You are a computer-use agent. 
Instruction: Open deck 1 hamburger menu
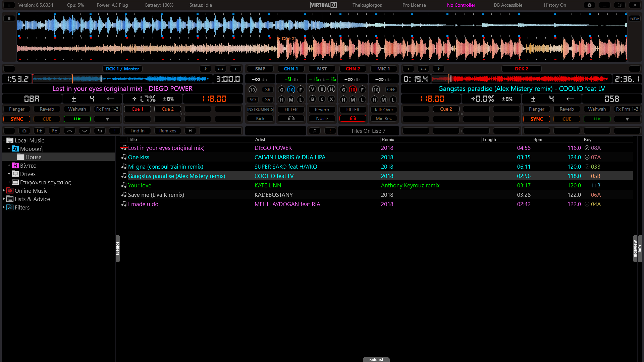[9, 69]
